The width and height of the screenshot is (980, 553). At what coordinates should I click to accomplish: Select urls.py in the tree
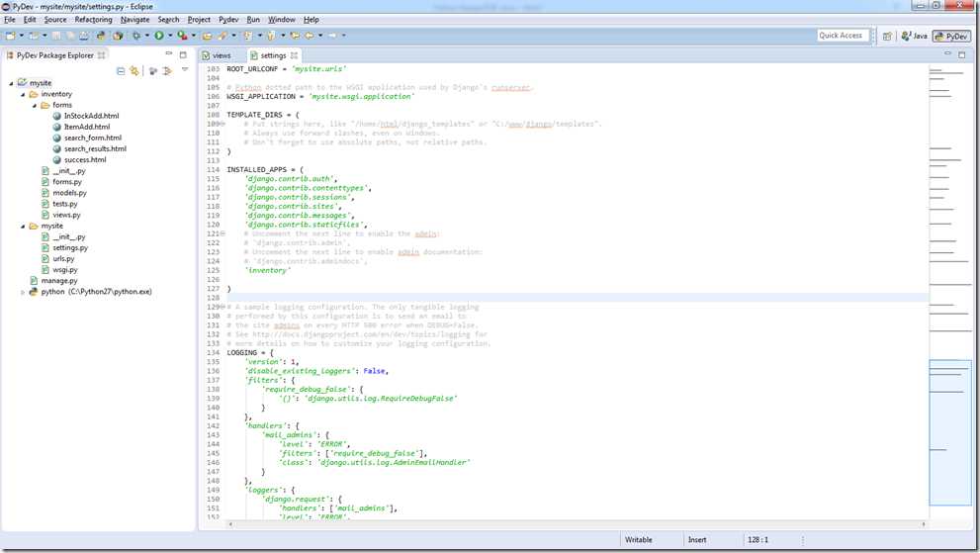pyautogui.click(x=63, y=258)
